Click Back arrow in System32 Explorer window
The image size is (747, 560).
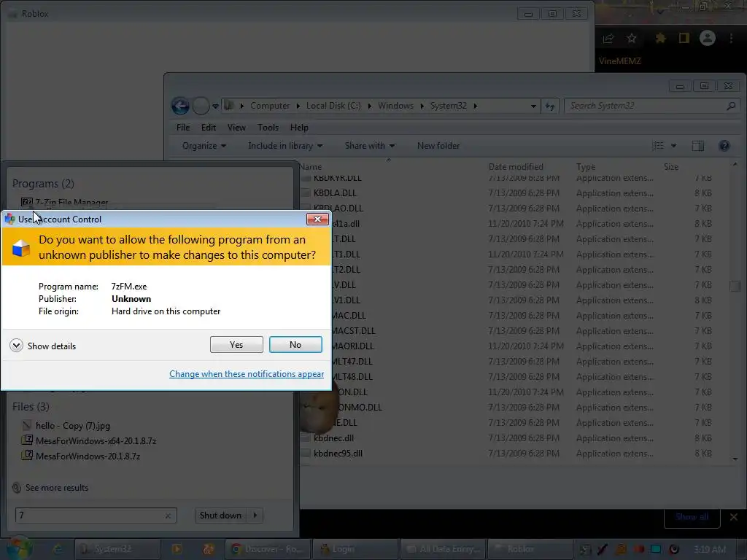click(181, 106)
